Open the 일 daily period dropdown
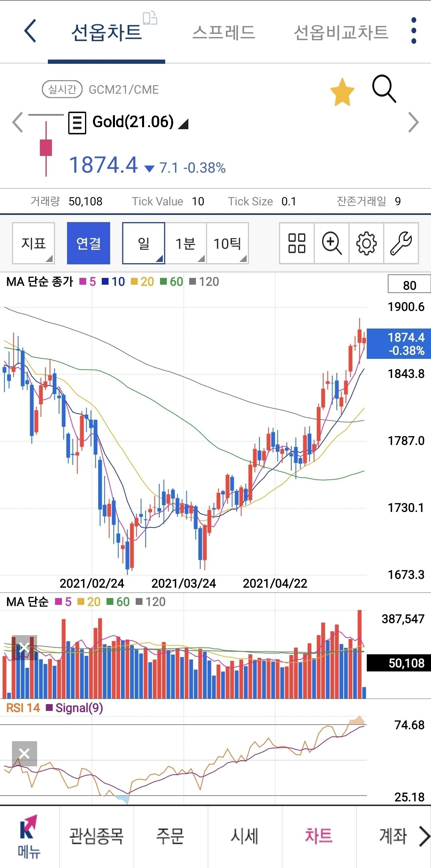Viewport: 431px width, 868px height. point(144,243)
